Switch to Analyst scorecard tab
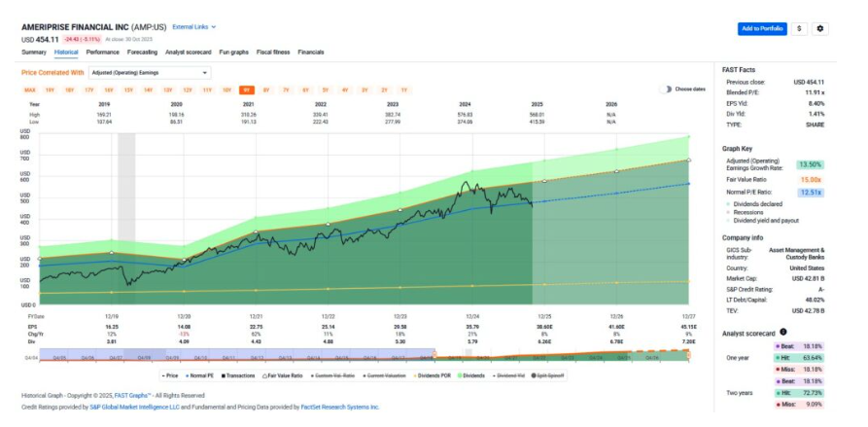This screenshot has height=427, width=868. 189,53
